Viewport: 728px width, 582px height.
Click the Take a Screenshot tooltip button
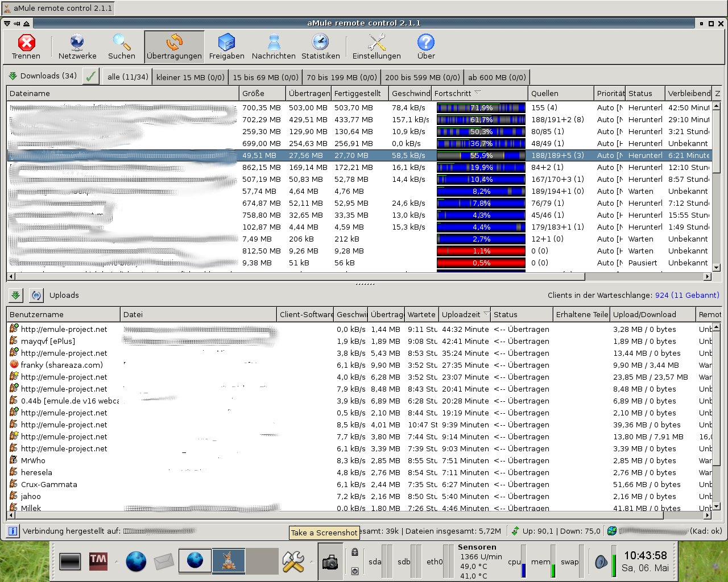tap(324, 533)
